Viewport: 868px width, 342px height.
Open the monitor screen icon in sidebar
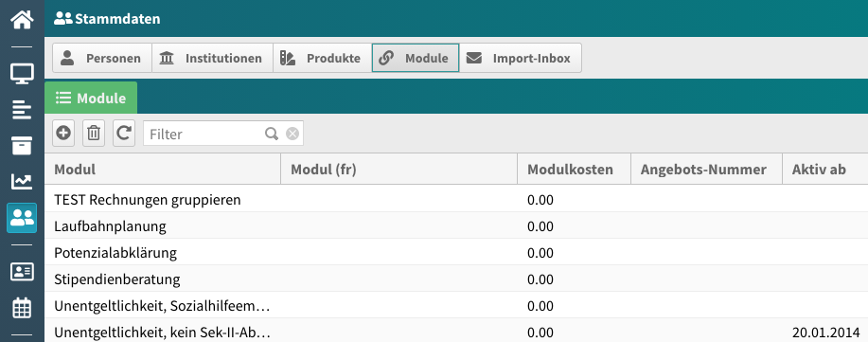(x=22, y=73)
